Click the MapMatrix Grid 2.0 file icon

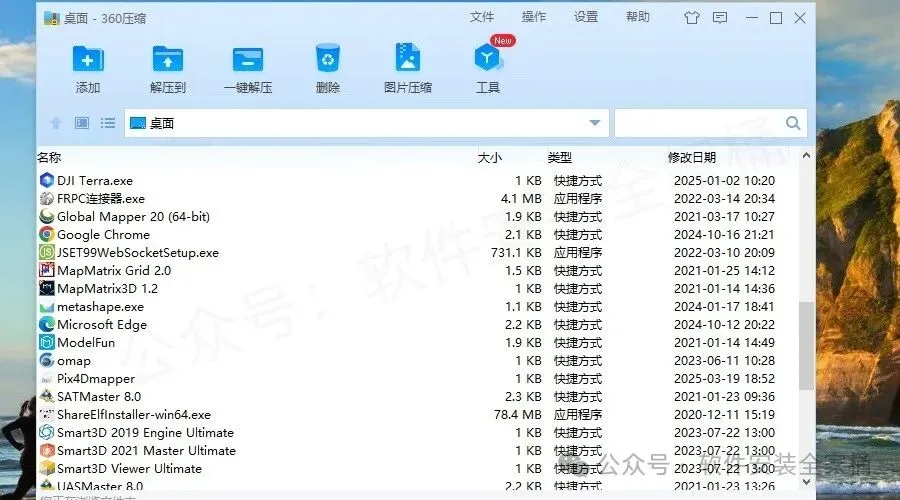(46, 270)
